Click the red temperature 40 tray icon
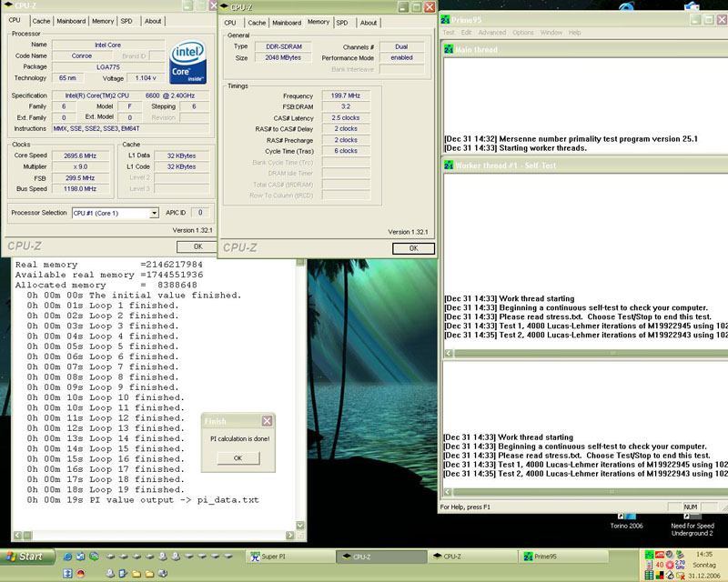The width and height of the screenshot is (728, 582). point(660,565)
